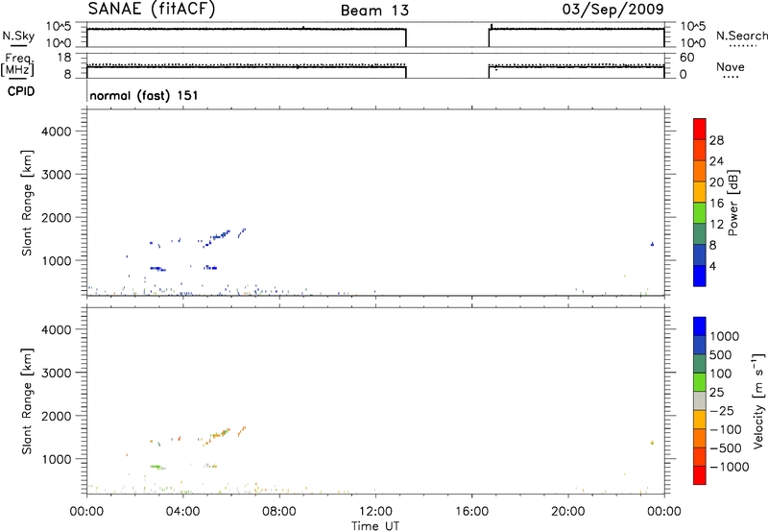This screenshot has width=768, height=532.
Task: Click the 1000 tick in velocity panel
Action: [x=56, y=459]
